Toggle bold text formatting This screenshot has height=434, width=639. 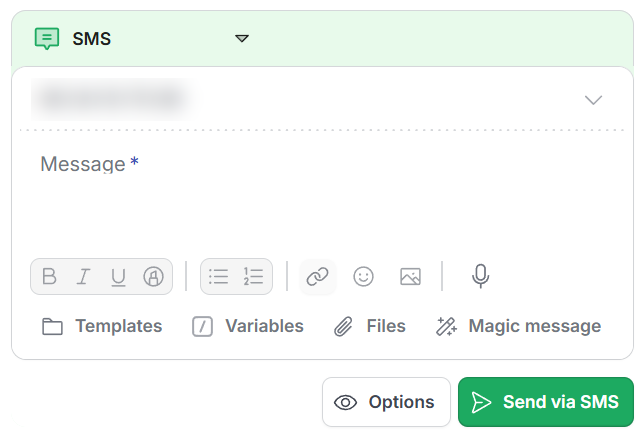pyautogui.click(x=49, y=276)
